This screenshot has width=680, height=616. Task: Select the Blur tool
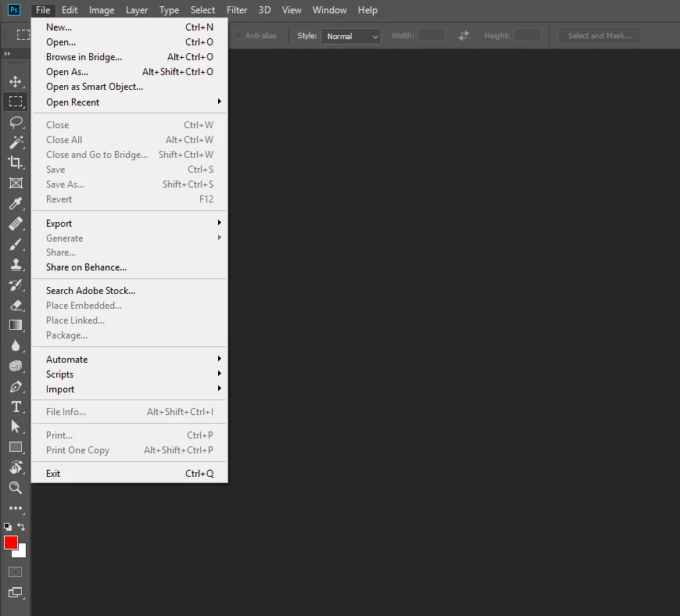pos(16,346)
